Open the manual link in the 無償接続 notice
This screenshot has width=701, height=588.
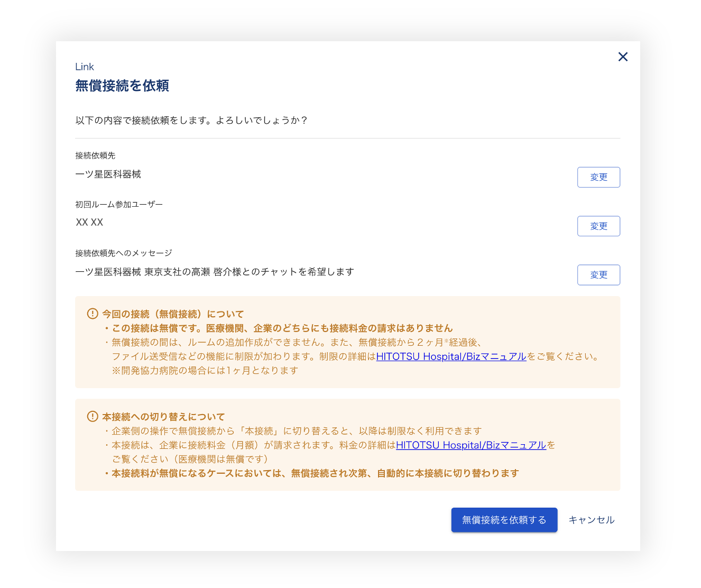pos(451,356)
